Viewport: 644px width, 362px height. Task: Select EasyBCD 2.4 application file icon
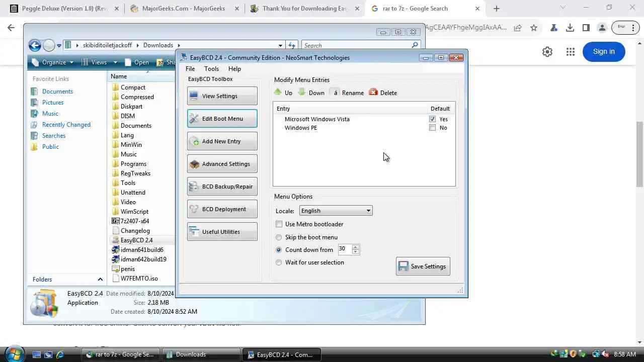pyautogui.click(x=115, y=240)
